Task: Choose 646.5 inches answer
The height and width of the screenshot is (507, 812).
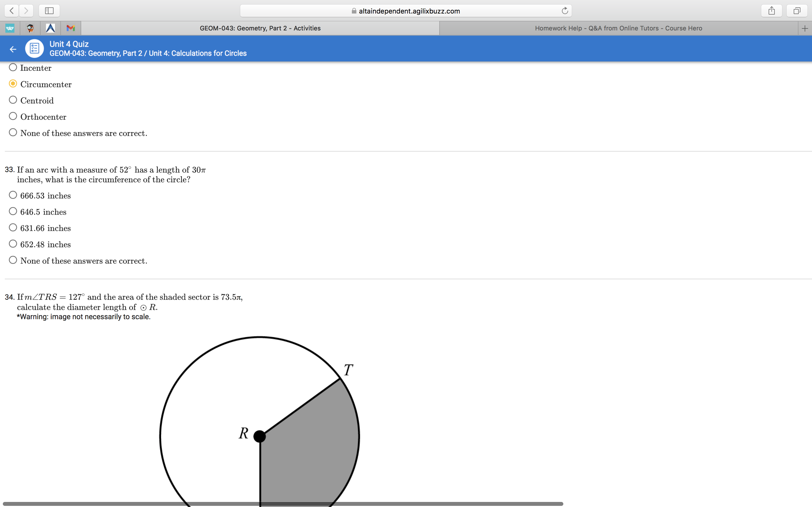Action: tap(13, 211)
